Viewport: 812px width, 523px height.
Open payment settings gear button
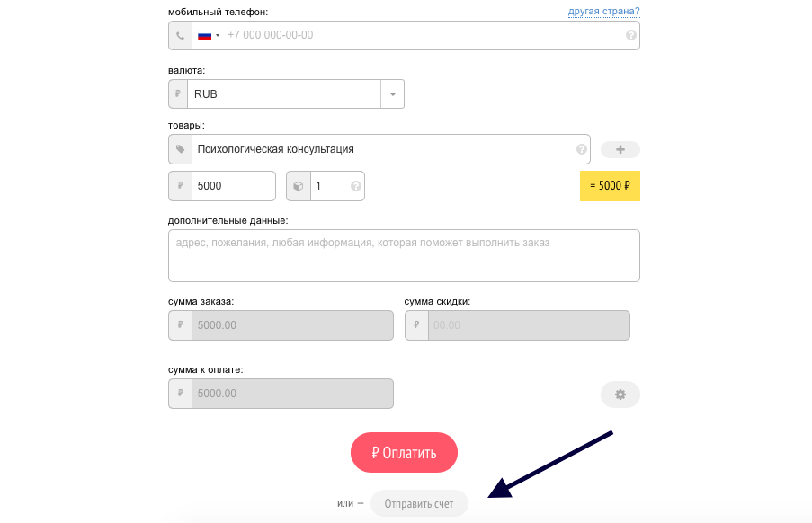[620, 394]
